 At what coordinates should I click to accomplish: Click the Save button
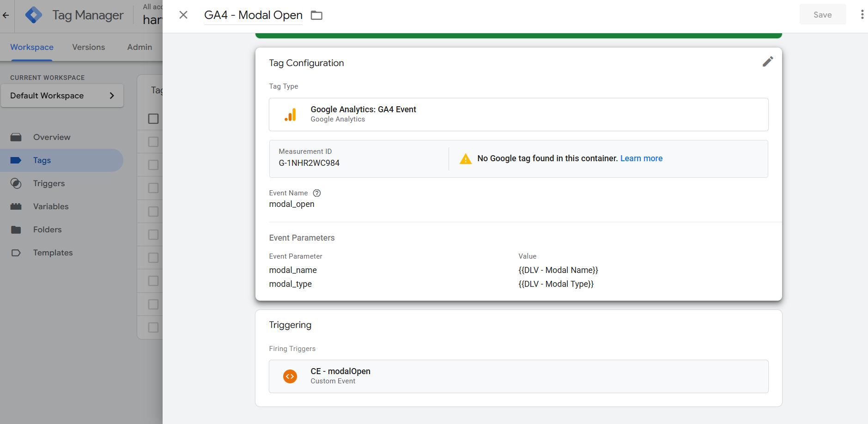[822, 15]
